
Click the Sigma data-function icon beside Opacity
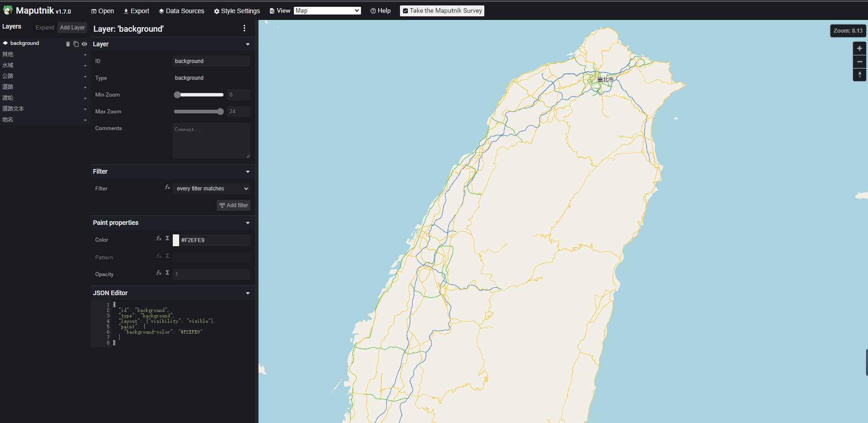pos(167,272)
